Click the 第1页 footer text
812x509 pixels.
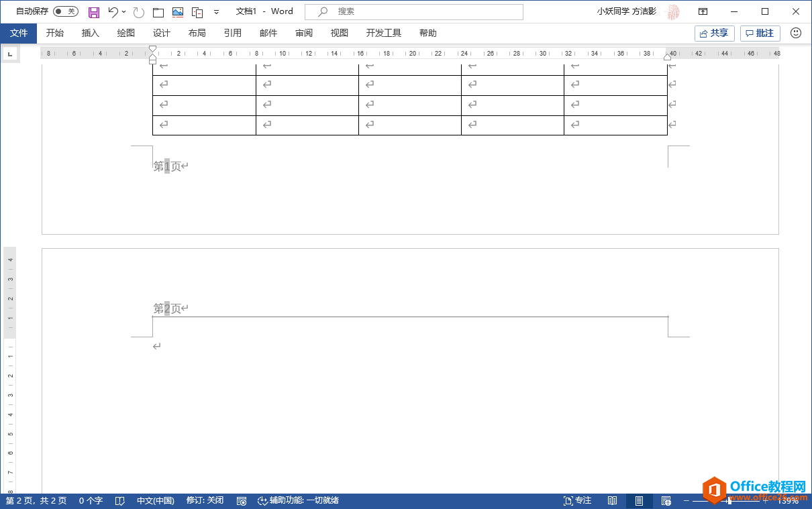(167, 166)
